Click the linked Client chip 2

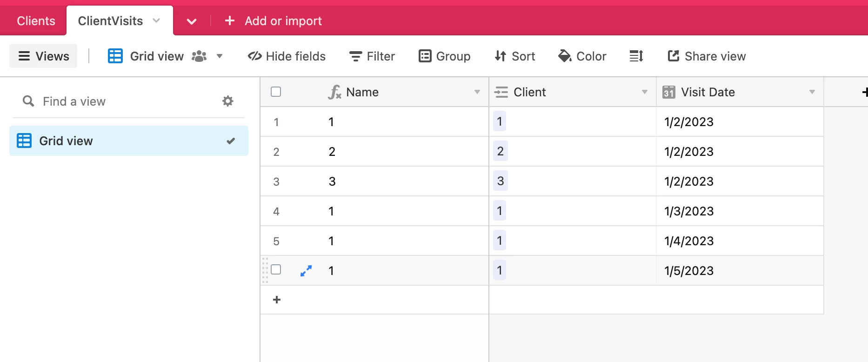[x=501, y=151]
